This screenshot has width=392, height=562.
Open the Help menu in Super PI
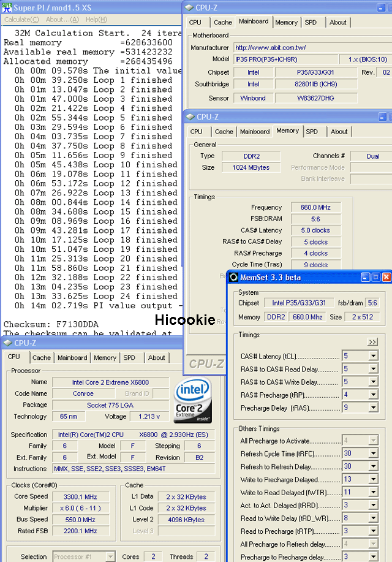click(96, 20)
